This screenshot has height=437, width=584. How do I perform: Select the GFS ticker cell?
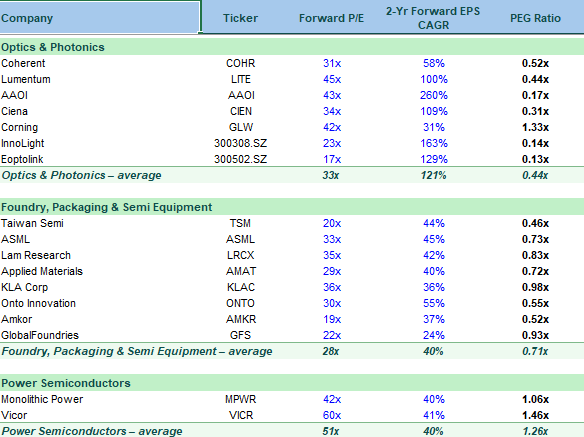point(241,335)
